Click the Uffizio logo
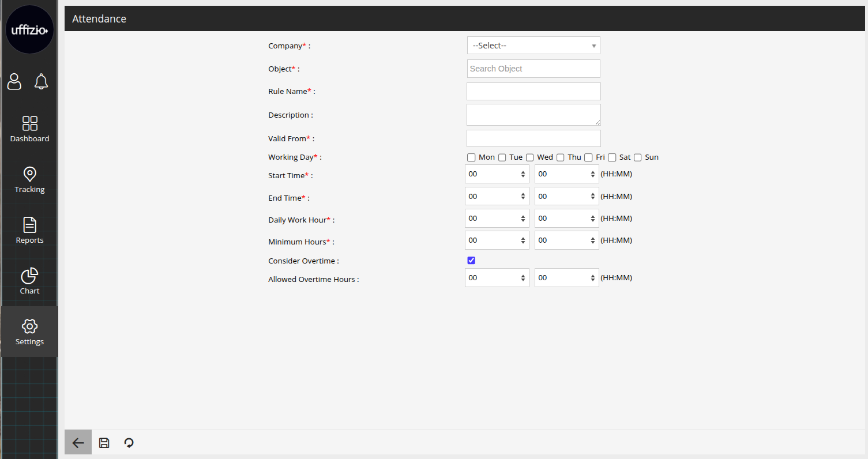The image size is (868, 459). 29,30
